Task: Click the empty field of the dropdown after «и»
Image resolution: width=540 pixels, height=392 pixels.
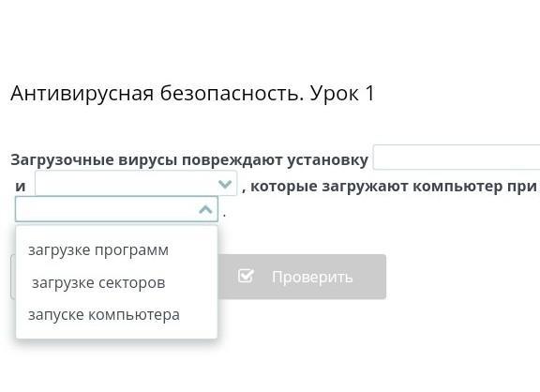Action: (126, 184)
